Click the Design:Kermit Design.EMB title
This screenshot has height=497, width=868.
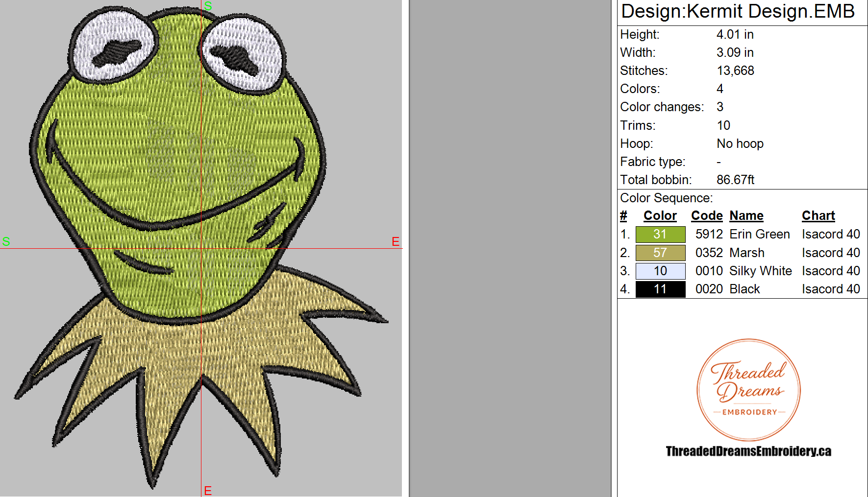coord(738,11)
